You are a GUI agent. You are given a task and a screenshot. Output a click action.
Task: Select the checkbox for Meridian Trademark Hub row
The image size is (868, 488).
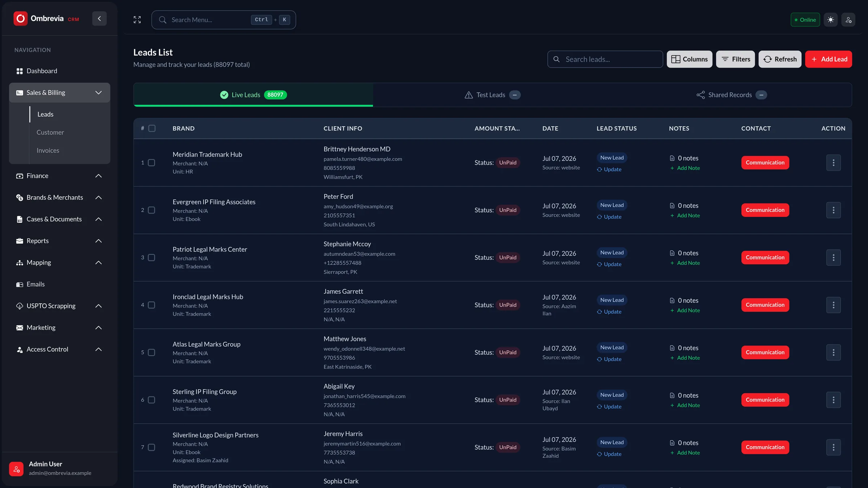click(x=152, y=163)
